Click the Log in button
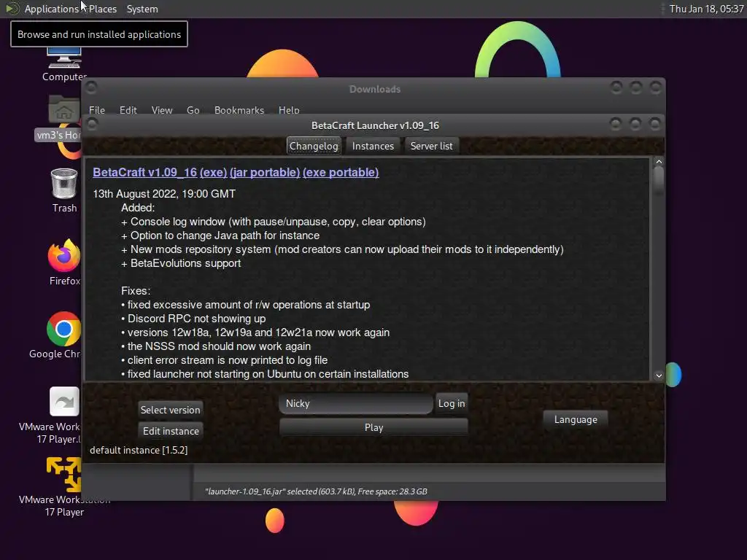This screenshot has height=560, width=747. pos(451,404)
